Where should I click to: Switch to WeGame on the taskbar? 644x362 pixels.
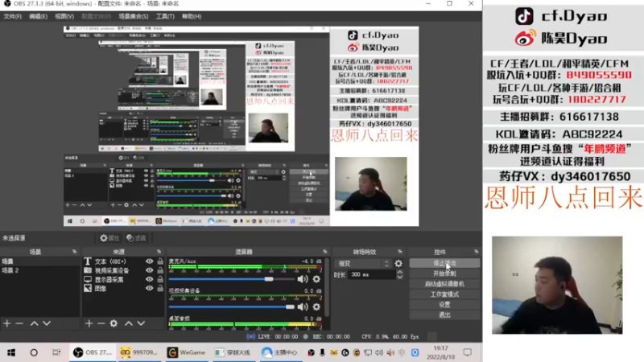pyautogui.click(x=186, y=352)
